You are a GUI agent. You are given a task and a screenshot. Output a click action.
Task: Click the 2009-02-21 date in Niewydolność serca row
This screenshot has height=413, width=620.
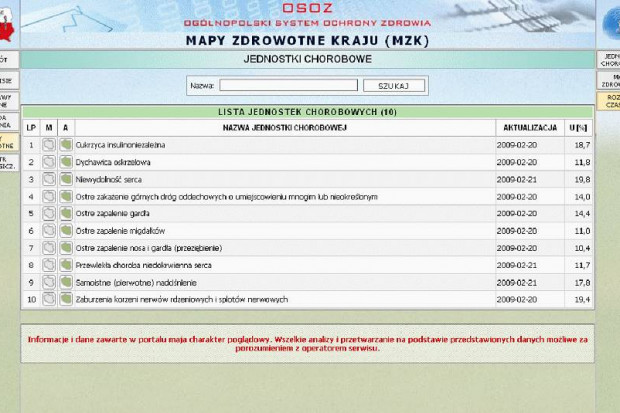pos(517,180)
